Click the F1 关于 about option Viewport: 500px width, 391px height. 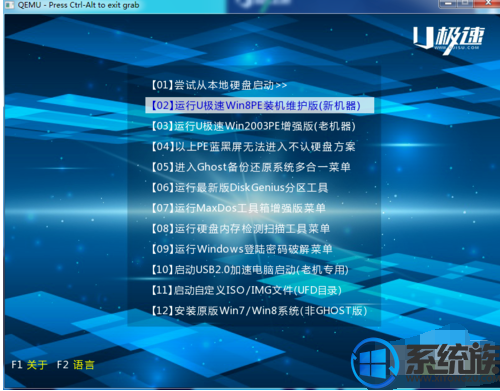(x=29, y=365)
